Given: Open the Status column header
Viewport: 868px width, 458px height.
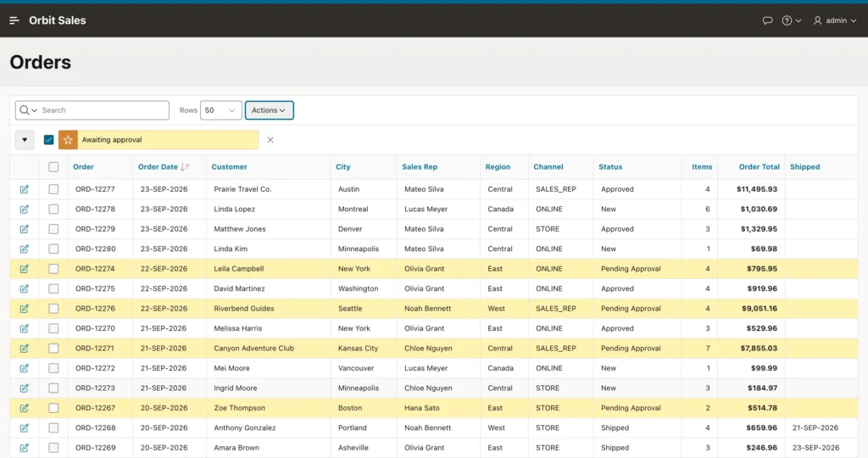Looking at the screenshot, I should (x=610, y=167).
